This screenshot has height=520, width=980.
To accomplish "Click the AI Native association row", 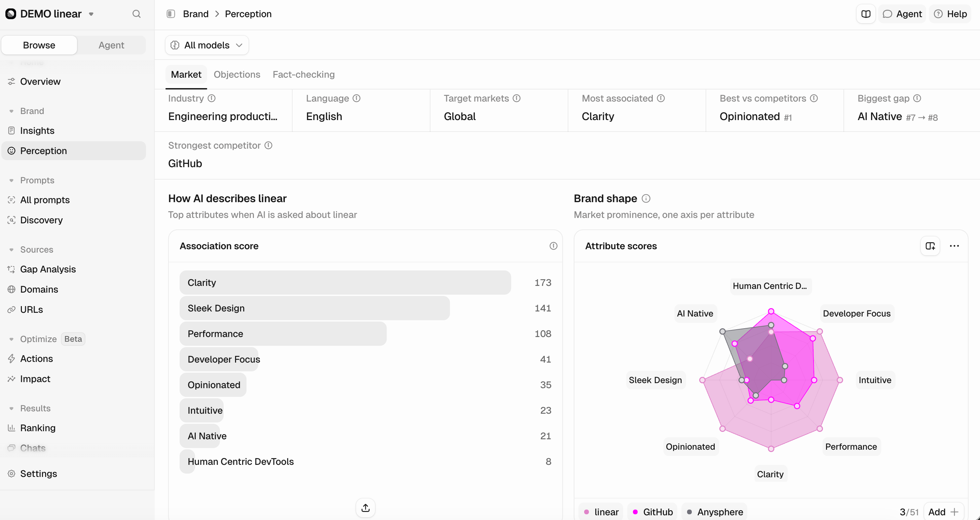I will [365, 436].
